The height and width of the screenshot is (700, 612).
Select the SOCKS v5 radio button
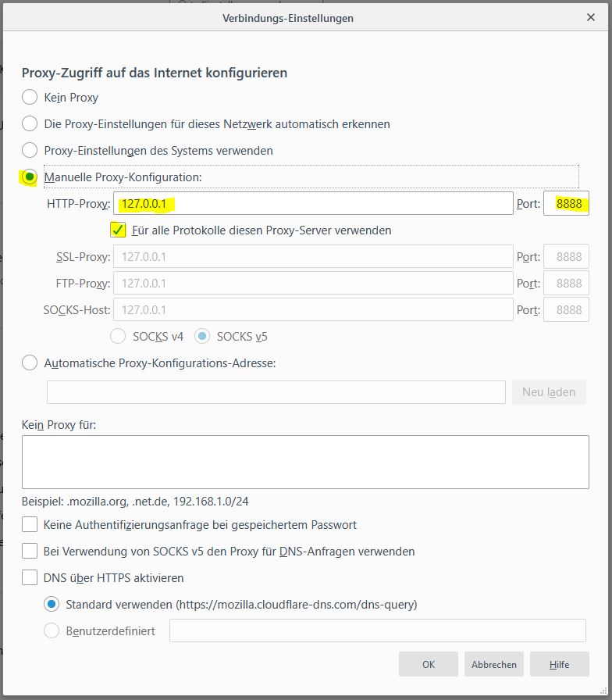[202, 336]
